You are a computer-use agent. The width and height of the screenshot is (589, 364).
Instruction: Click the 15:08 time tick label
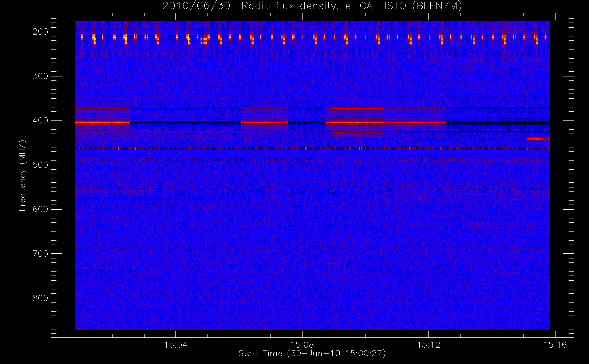tap(302, 345)
